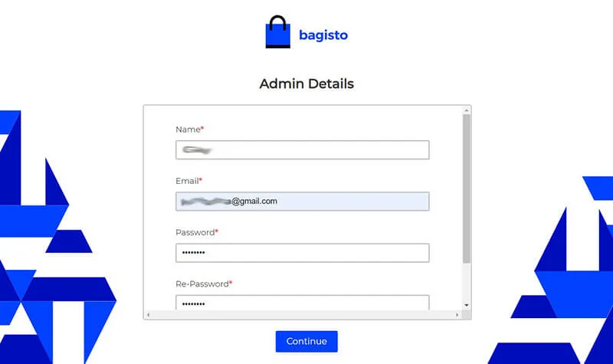Click the horizontal scrollbar right arrow
This screenshot has width=613, height=364.
point(458,314)
